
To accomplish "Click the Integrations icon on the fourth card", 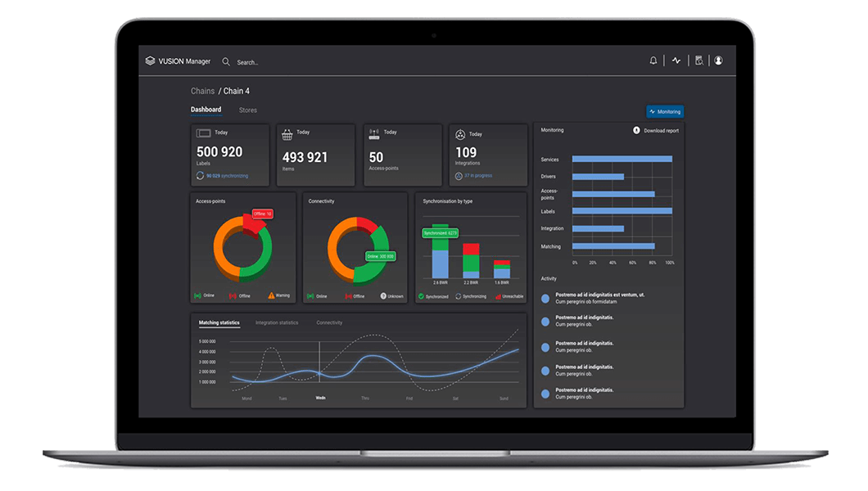I will coord(459,133).
